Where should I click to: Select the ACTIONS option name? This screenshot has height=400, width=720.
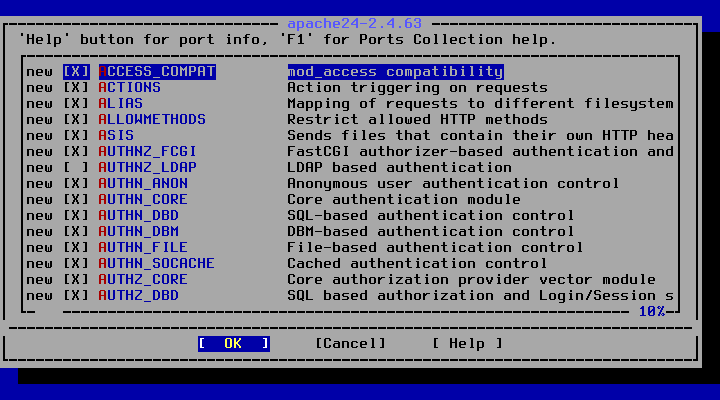coord(130,88)
